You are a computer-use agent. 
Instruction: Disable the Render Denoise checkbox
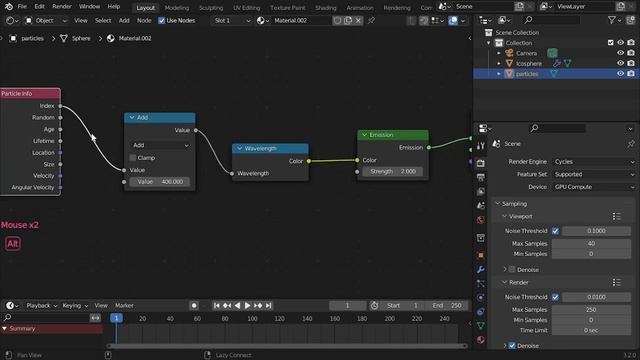point(512,346)
